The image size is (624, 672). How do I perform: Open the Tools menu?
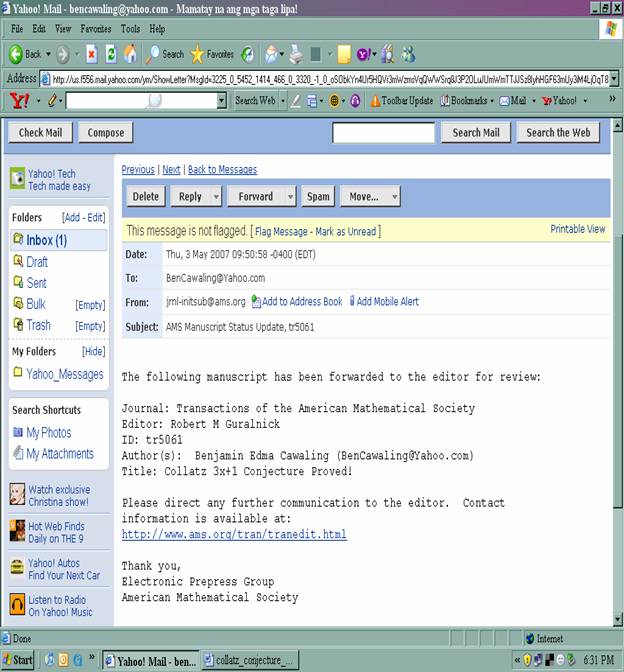pos(131,29)
